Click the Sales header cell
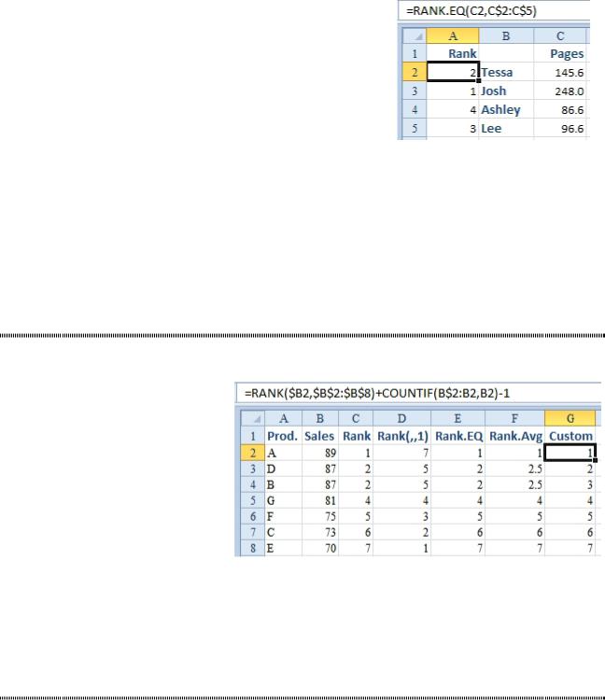The image size is (605, 700). [x=319, y=436]
